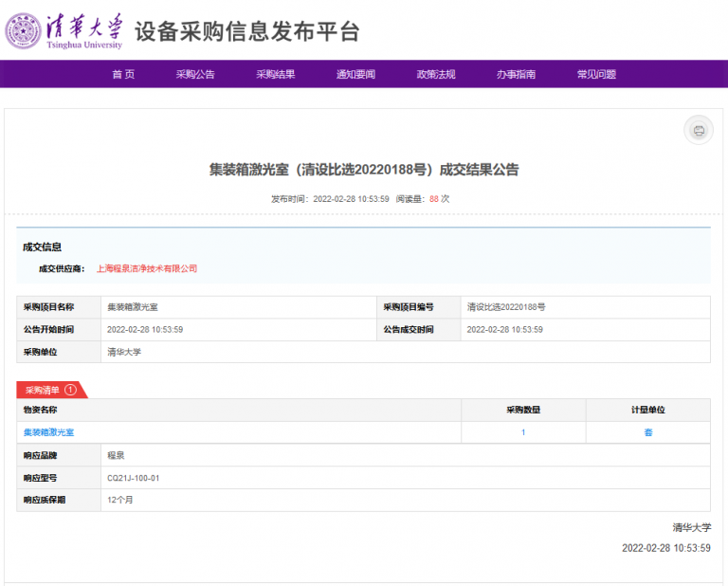
Task: Click the 采购项目名称 label
Action: pos(48,307)
